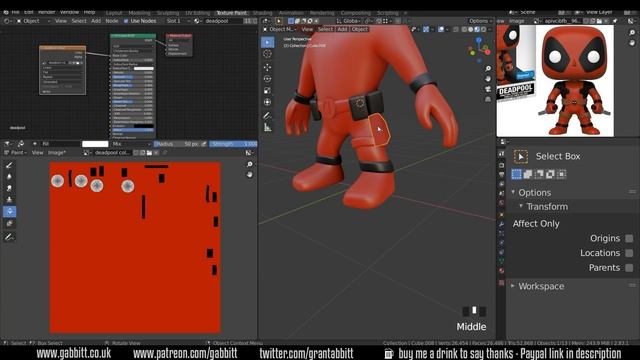640x360 pixels.
Task: Enable Affect Only Parents checkbox
Action: pyautogui.click(x=629, y=268)
